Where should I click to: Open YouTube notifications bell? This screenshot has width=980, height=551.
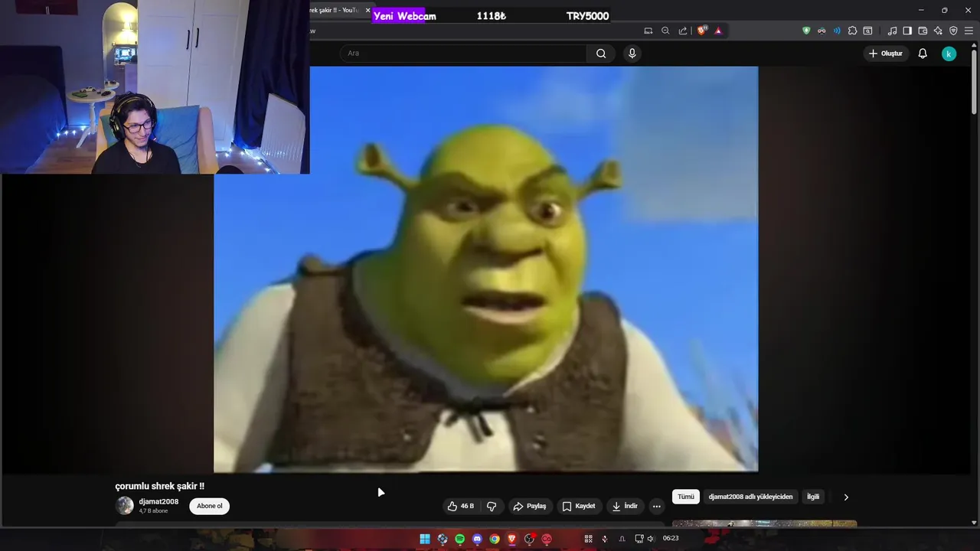923,54
